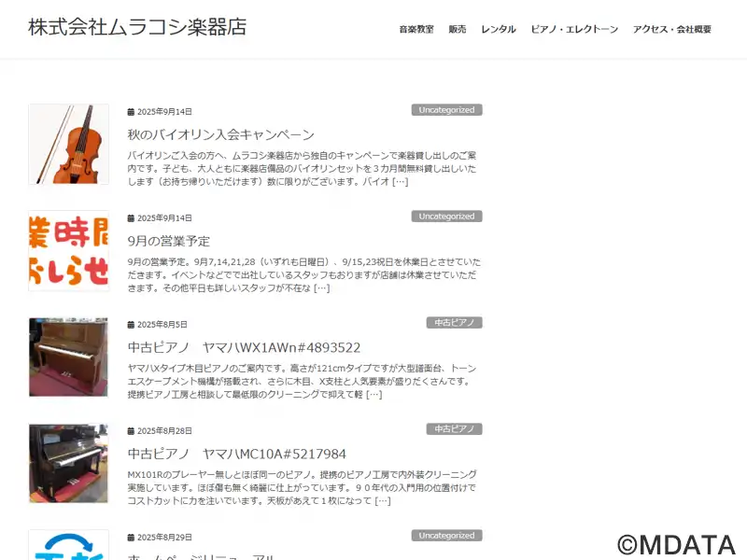
Task: Click the 株式会社ムラコシ楽器店 site title
Action: click(x=137, y=27)
